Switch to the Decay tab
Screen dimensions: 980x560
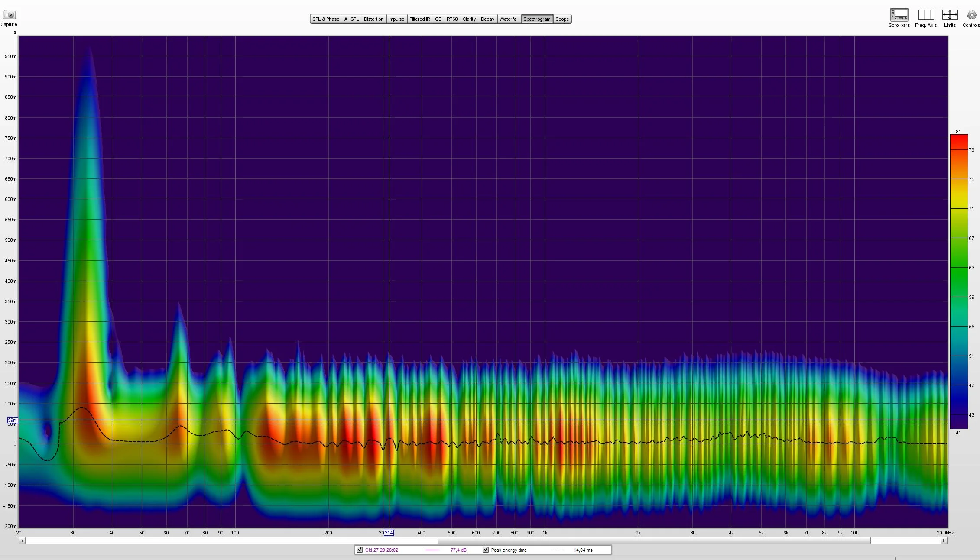(487, 19)
